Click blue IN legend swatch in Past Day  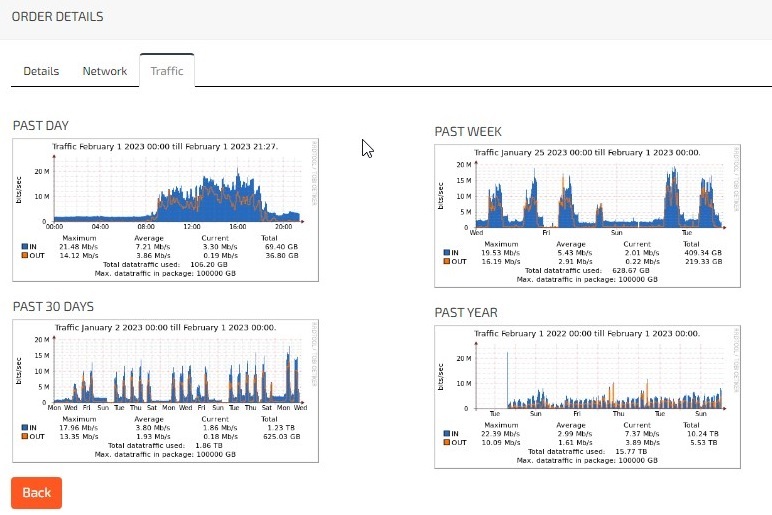pyautogui.click(x=24, y=246)
